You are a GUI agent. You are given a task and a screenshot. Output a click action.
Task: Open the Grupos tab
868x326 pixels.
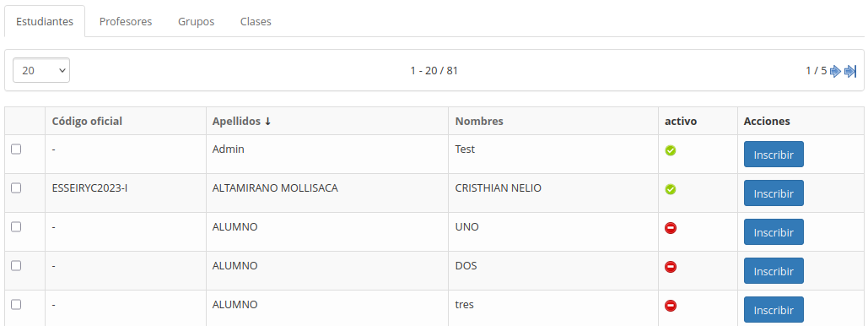[196, 22]
